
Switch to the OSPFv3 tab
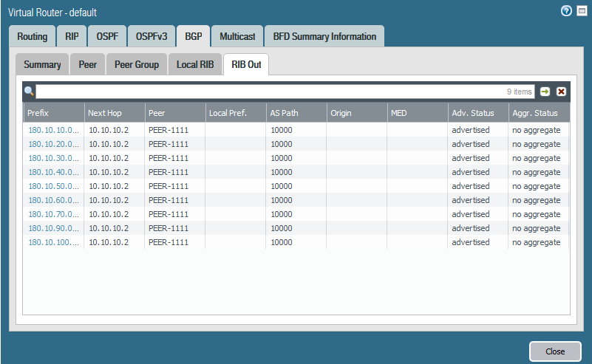tap(151, 36)
